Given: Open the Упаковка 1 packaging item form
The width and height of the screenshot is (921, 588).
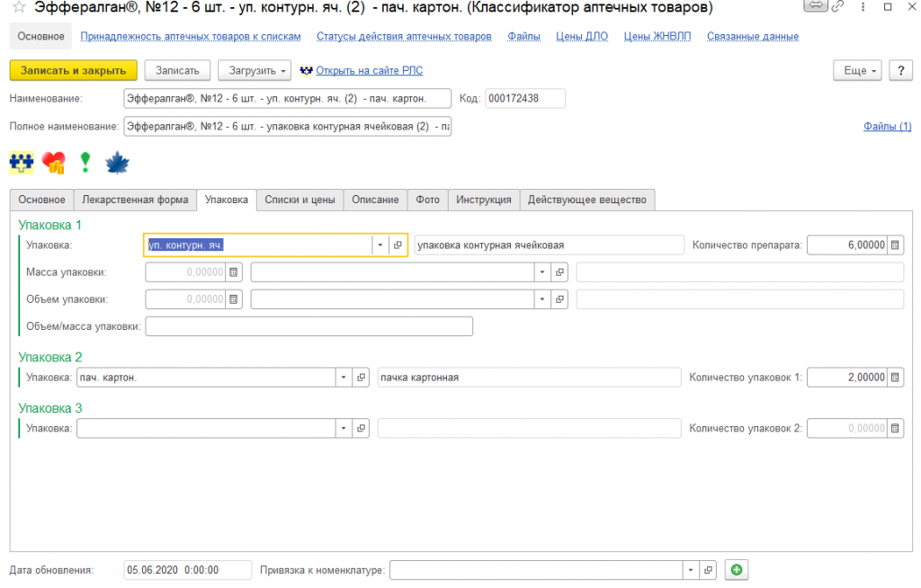Looking at the screenshot, I should (x=398, y=245).
